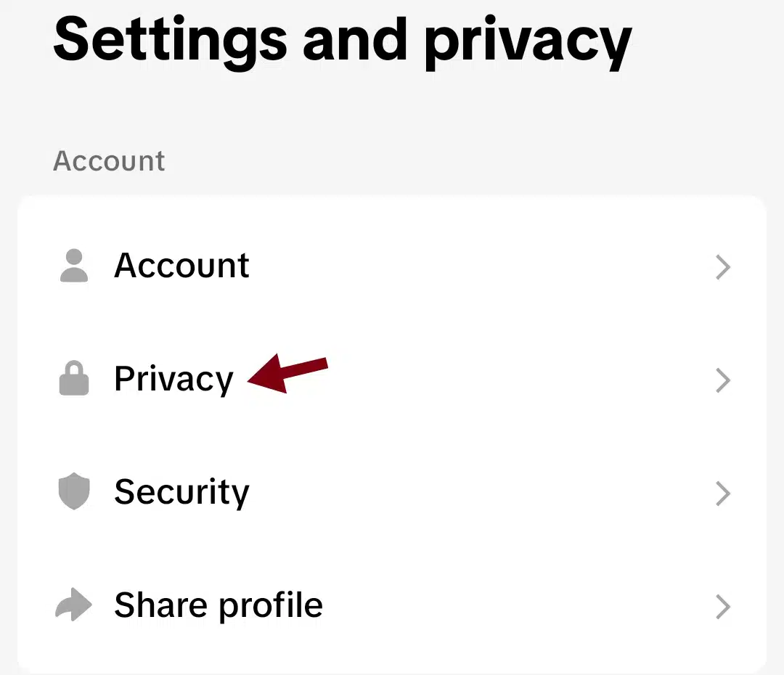784x675 pixels.
Task: Click the gray Account section header
Action: [109, 161]
